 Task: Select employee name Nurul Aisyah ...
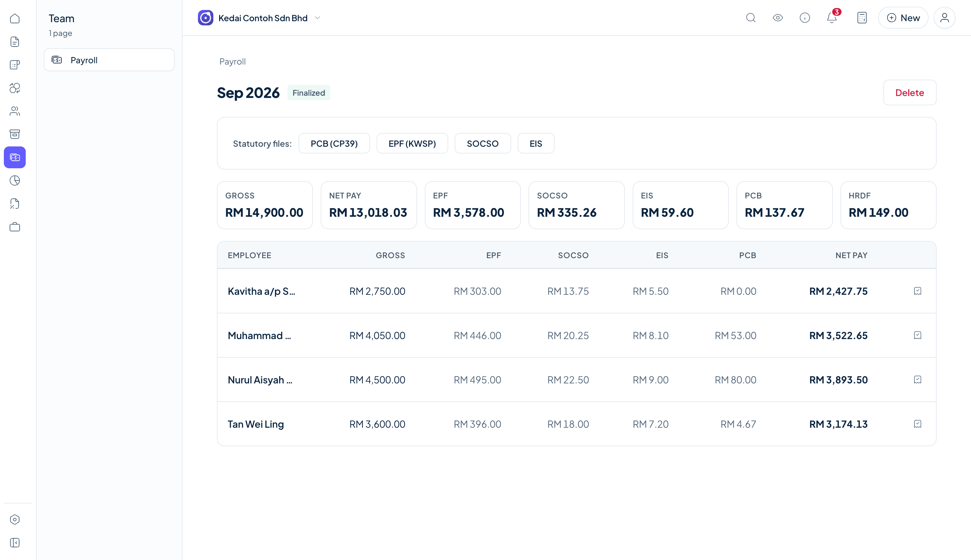click(260, 380)
